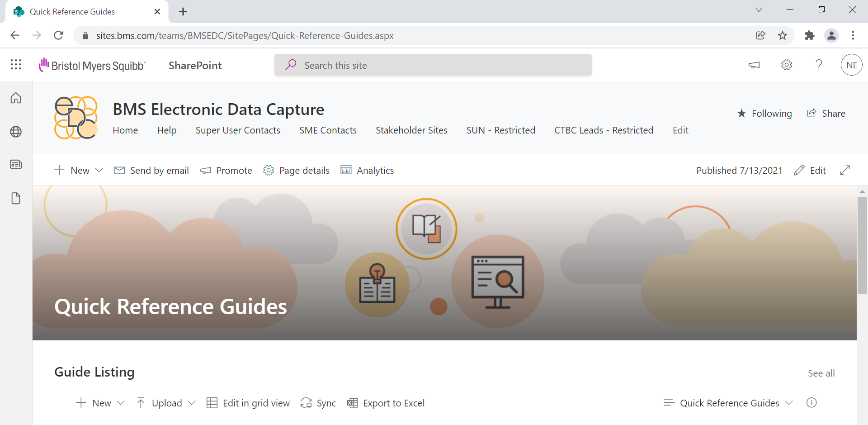Open CTBC Leads - Restricted navigation item

[x=604, y=130]
